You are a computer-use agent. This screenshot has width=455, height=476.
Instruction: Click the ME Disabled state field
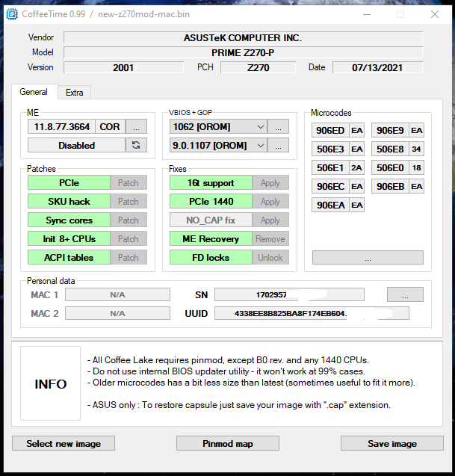[x=76, y=145]
